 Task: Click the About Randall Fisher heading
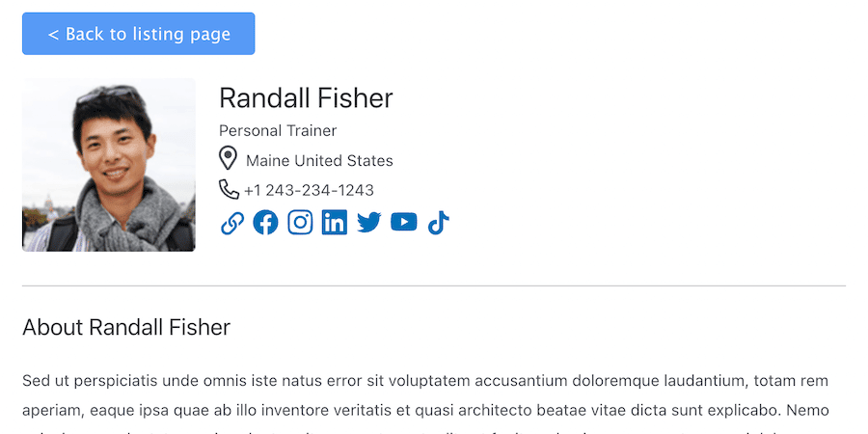pyautogui.click(x=126, y=327)
